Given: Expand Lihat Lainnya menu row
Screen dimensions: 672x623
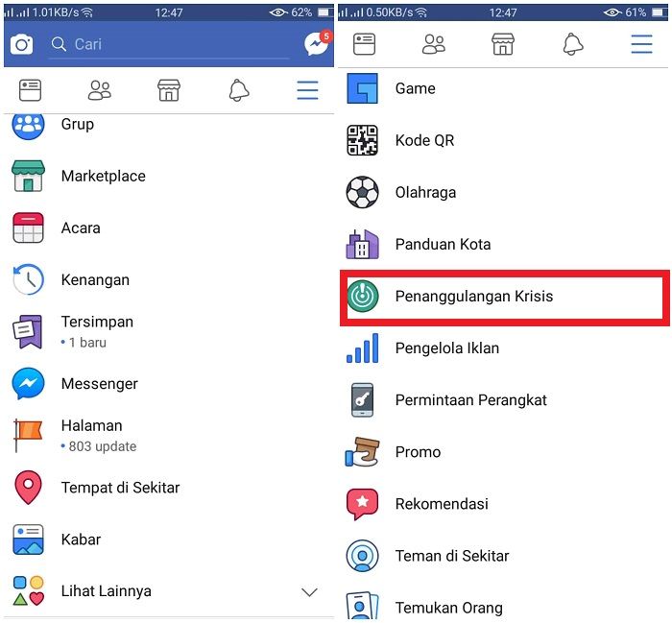Looking at the screenshot, I should 168,591.
